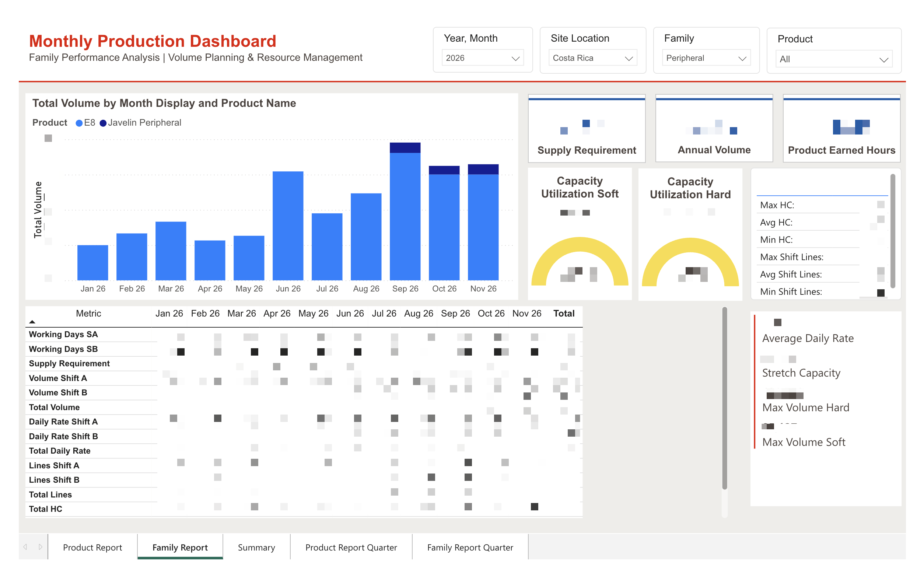Click the Total Volume by Month chart title
Viewport: 924px width, 566px height.
[164, 103]
